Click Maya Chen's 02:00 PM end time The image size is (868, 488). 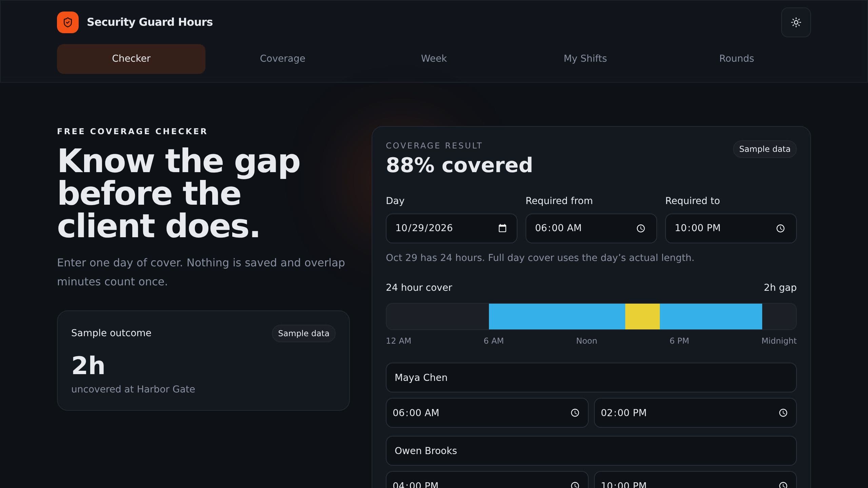pyautogui.click(x=695, y=413)
